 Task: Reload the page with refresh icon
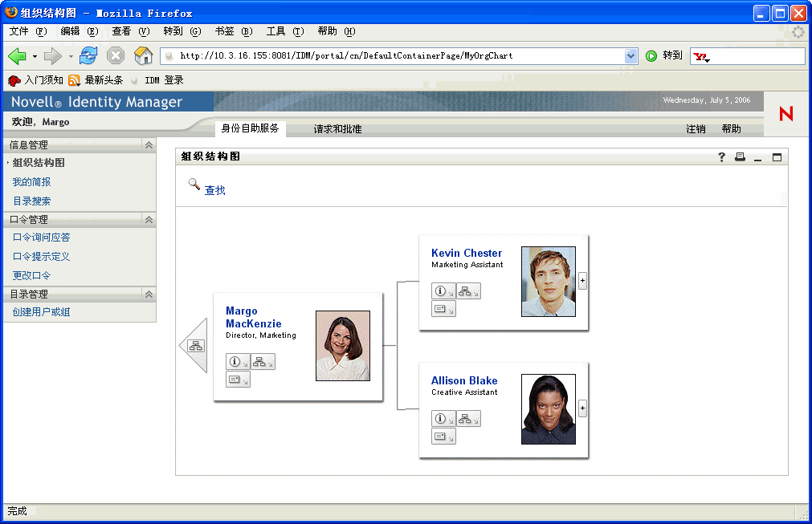tap(88, 55)
